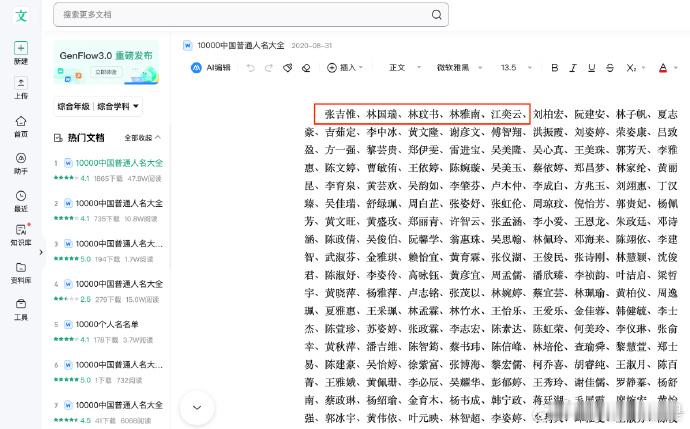Click the name 阮建安 in document
Viewport: 690px width, 429px height.
pos(590,114)
